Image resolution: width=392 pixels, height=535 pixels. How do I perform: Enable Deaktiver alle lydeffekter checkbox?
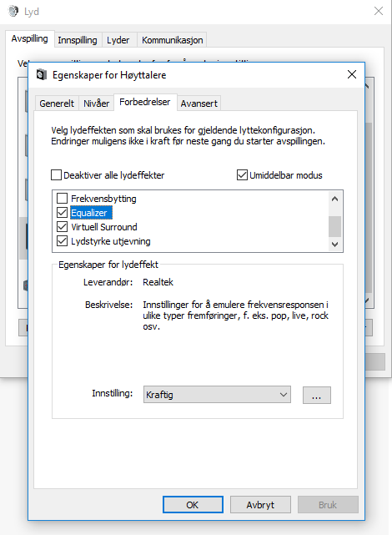(56, 175)
